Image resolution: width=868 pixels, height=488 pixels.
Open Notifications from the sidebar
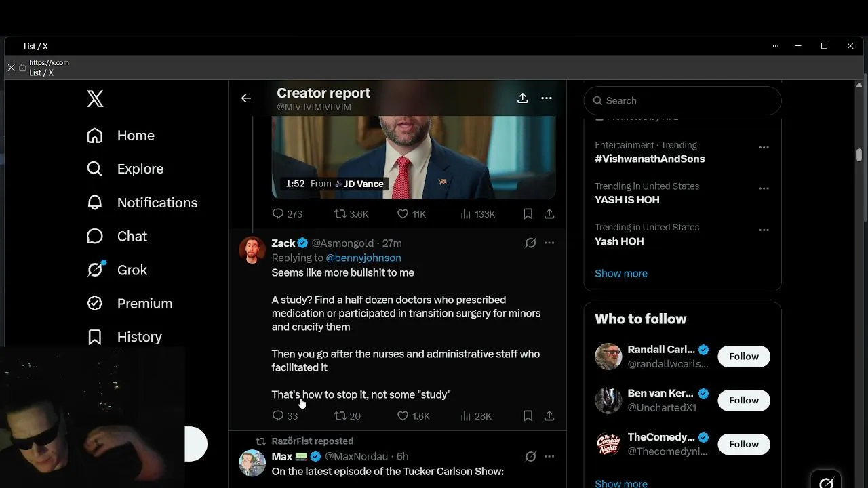pyautogui.click(x=142, y=203)
